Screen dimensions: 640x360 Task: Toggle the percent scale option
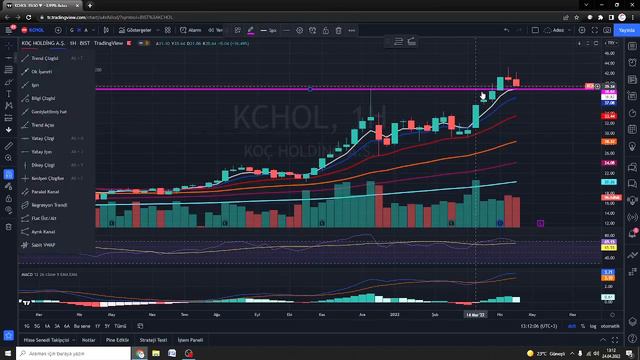point(583,326)
